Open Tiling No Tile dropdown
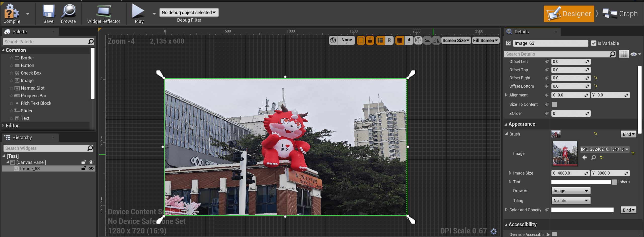Image resolution: width=644 pixels, height=237 pixels. tap(571, 200)
